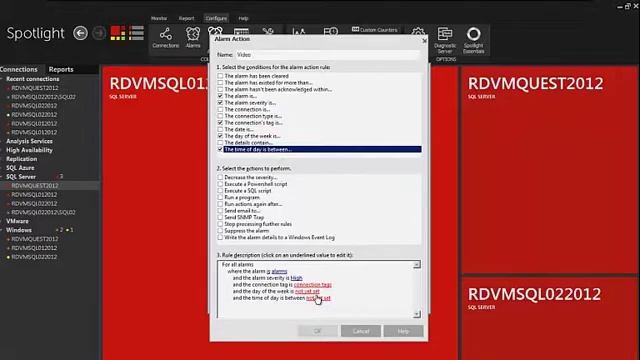Screen dimensions: 640x360
Task: Switch to the list view icon
Action: (136, 33)
